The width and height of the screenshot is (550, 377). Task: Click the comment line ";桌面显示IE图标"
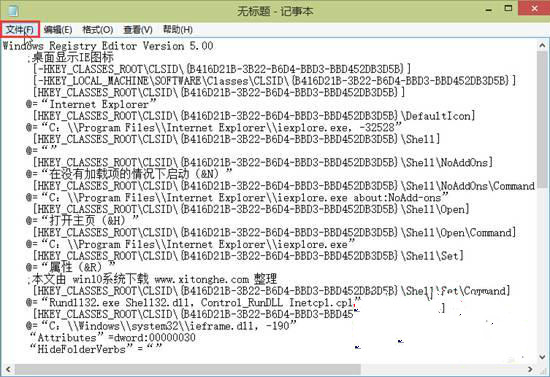70,58
